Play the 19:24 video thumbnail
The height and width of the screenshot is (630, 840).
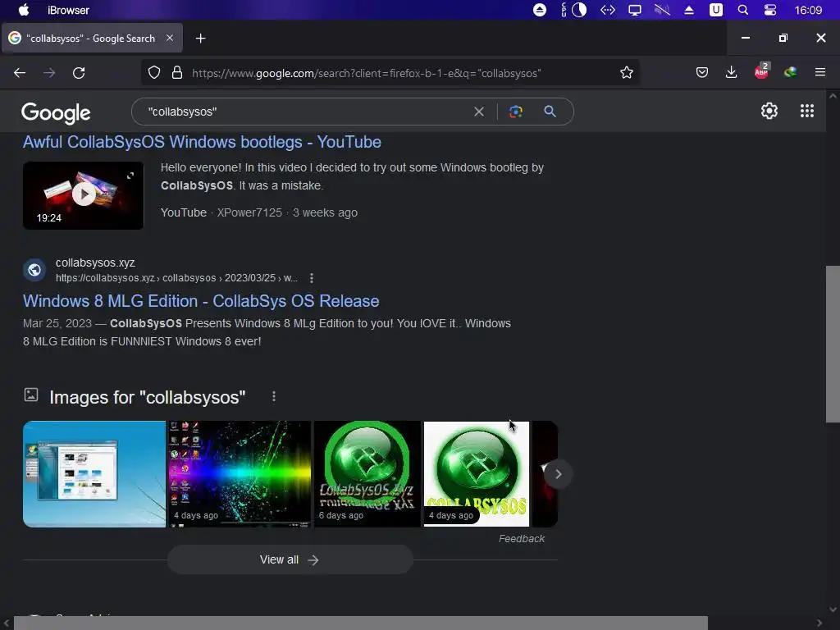point(83,195)
